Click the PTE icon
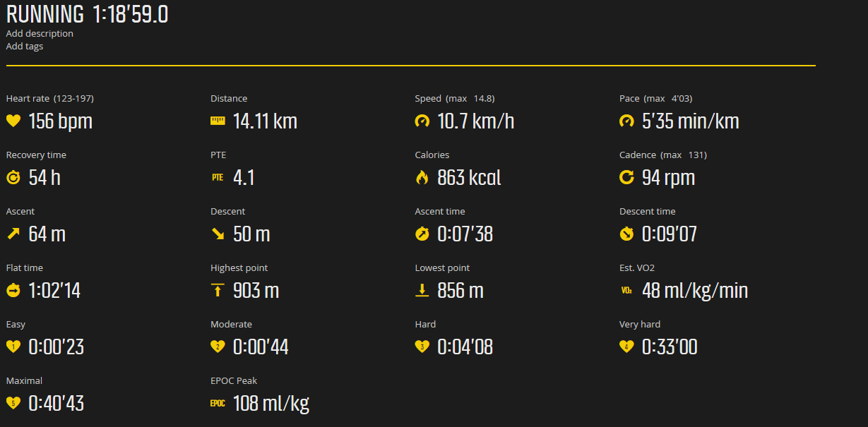 pos(218,177)
